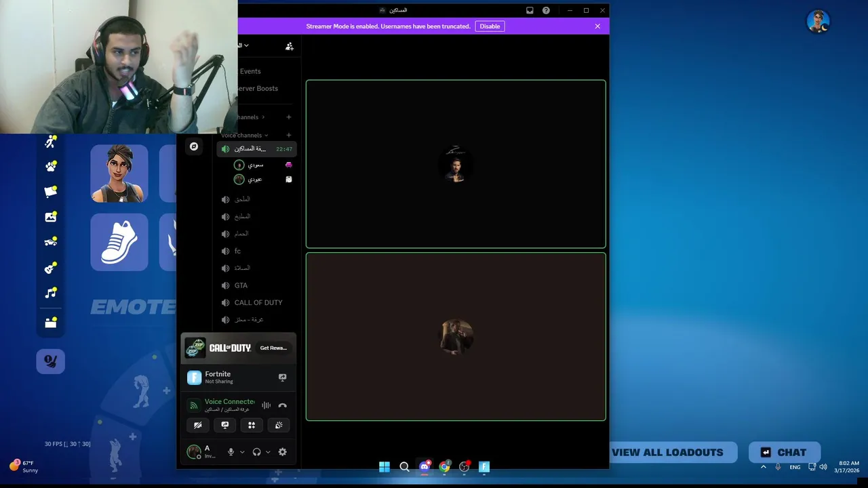Expand the server name dropdown

(246, 45)
